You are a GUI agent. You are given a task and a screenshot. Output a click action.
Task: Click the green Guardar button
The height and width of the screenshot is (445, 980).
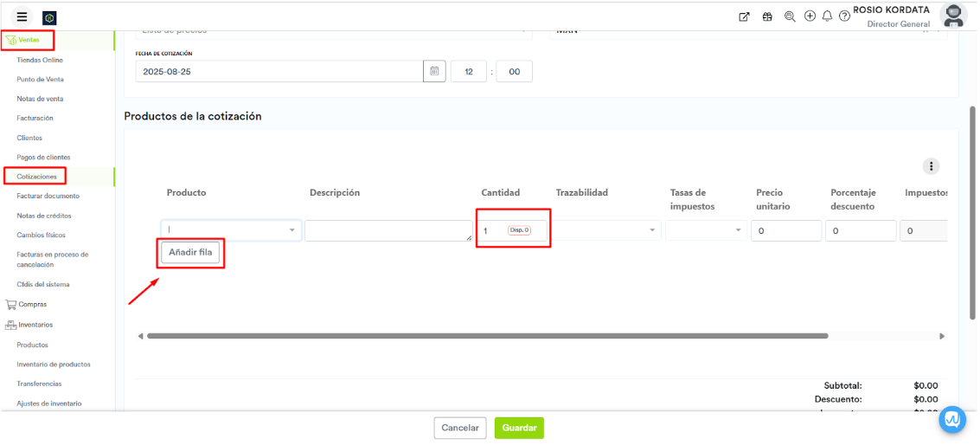(x=519, y=428)
